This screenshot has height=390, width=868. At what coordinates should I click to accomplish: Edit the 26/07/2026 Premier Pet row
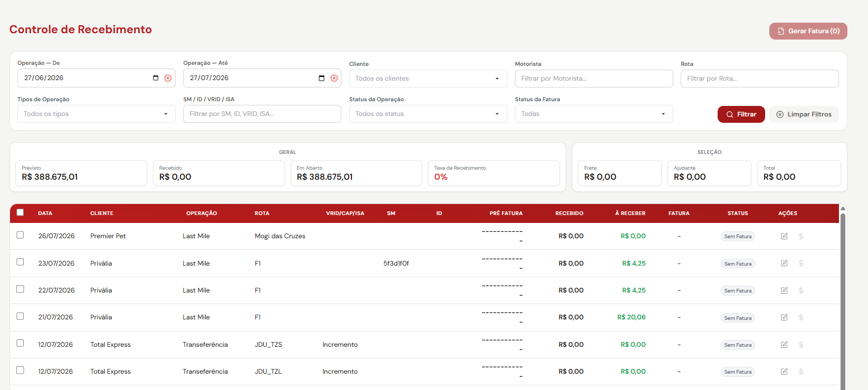click(x=785, y=236)
